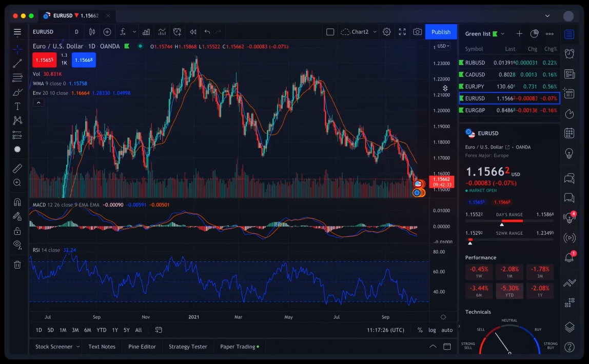Open the Pine Editor tab

142,347
